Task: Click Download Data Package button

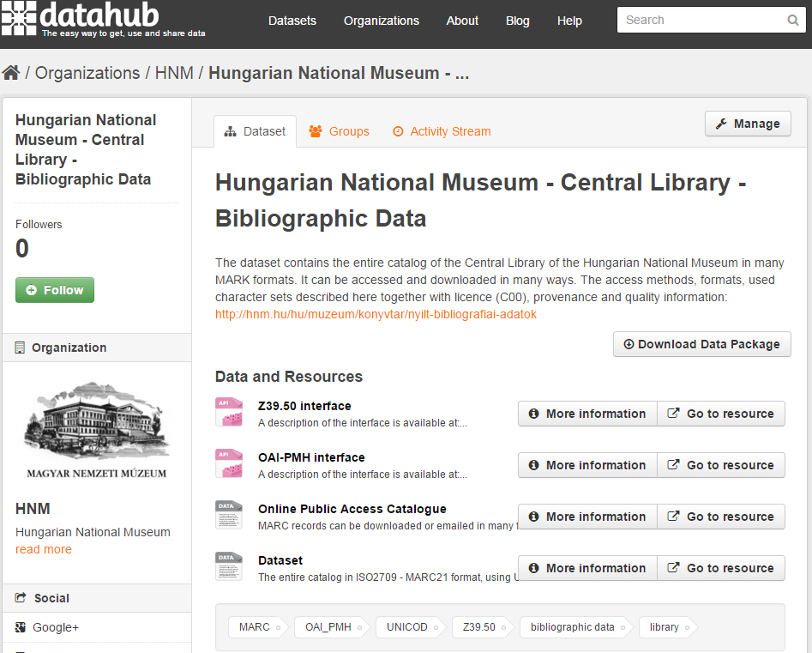Action: pos(701,344)
